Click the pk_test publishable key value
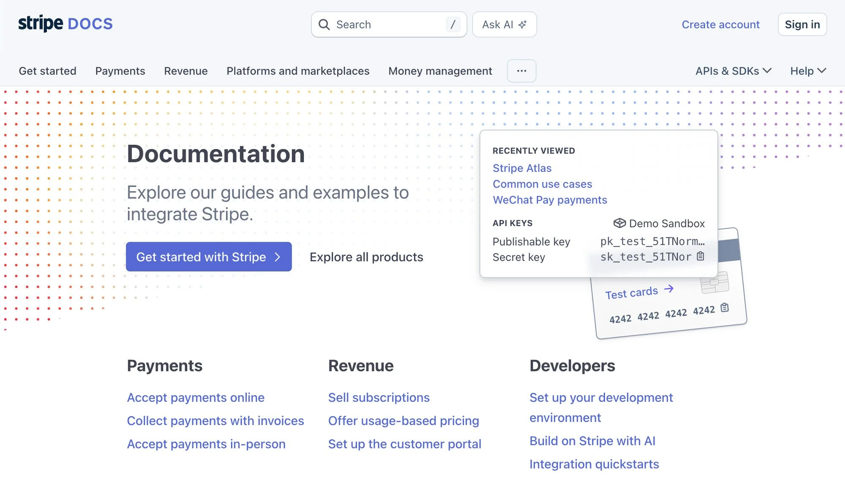 click(652, 241)
